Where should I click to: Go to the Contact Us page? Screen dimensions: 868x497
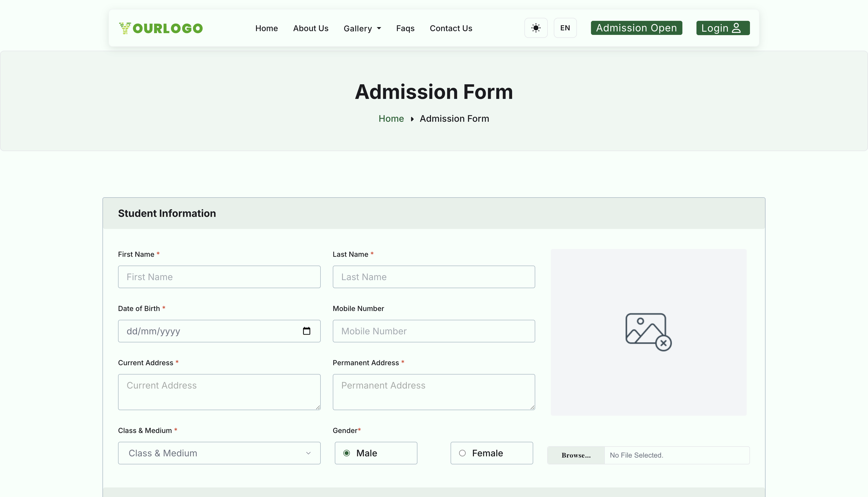click(451, 28)
